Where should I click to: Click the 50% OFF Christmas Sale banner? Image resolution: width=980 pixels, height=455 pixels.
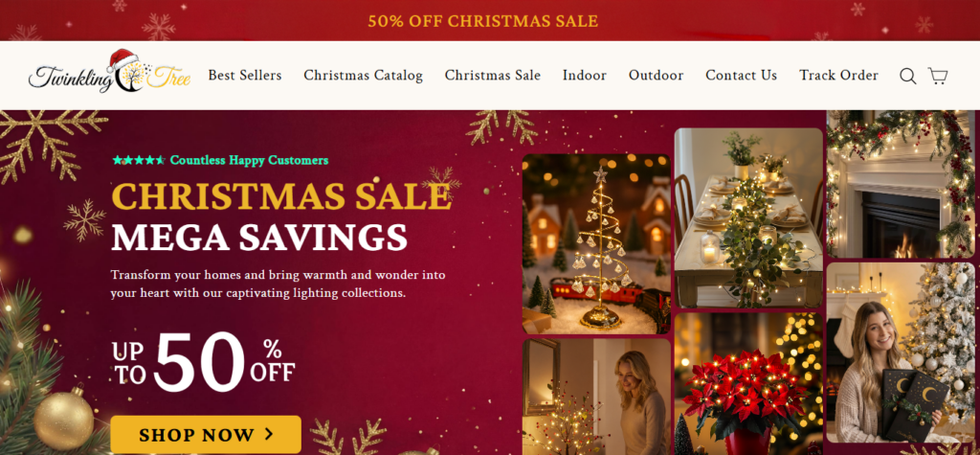[x=483, y=21]
